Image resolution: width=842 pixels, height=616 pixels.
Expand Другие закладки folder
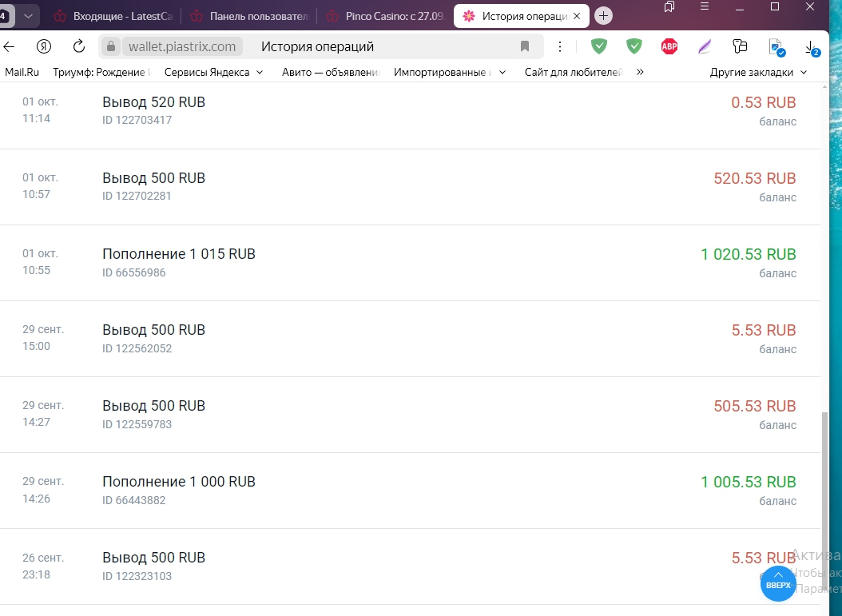(x=758, y=72)
